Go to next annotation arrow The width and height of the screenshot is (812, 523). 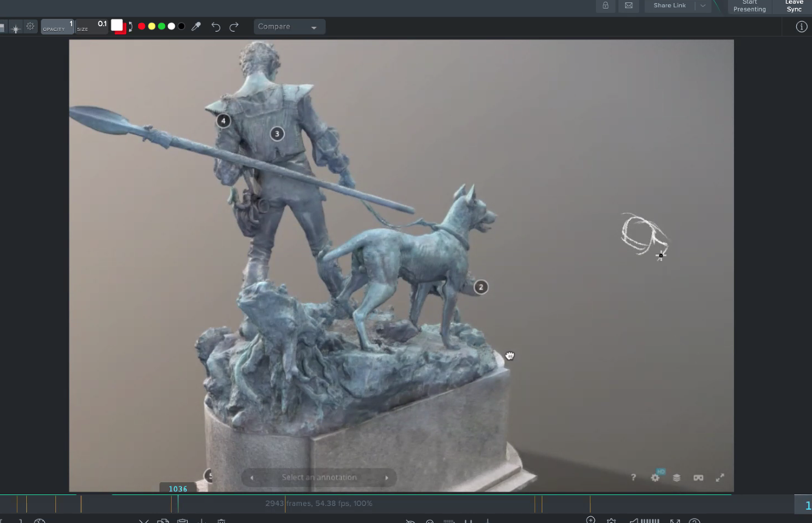click(x=387, y=477)
